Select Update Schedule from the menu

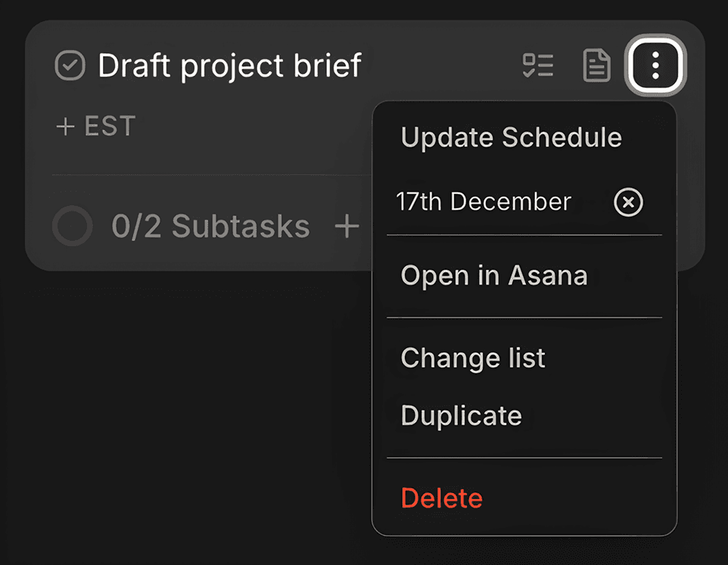(511, 137)
